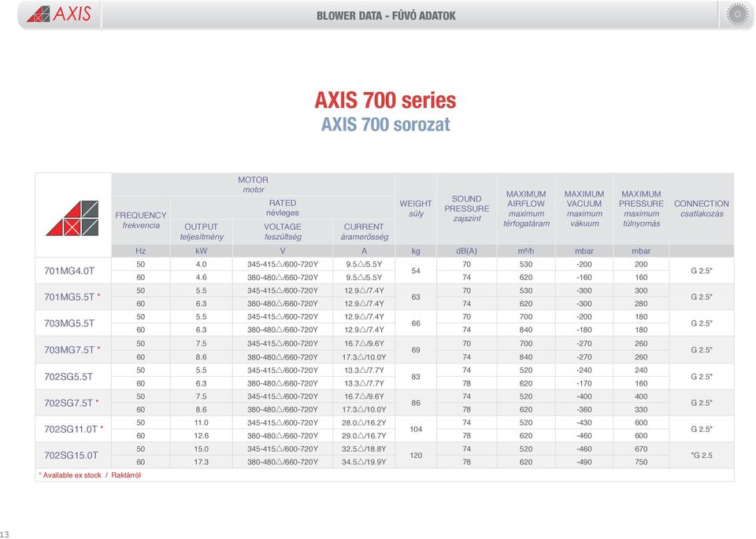Screen dimensions: 756x539
Task: Select model row 703MG5.5T
Action: pos(385,323)
